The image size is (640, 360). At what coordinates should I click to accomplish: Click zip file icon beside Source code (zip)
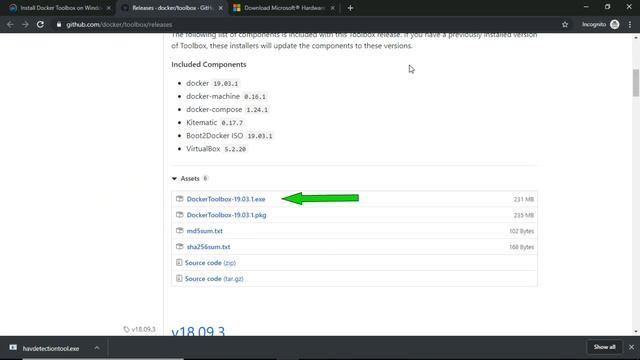point(179,262)
